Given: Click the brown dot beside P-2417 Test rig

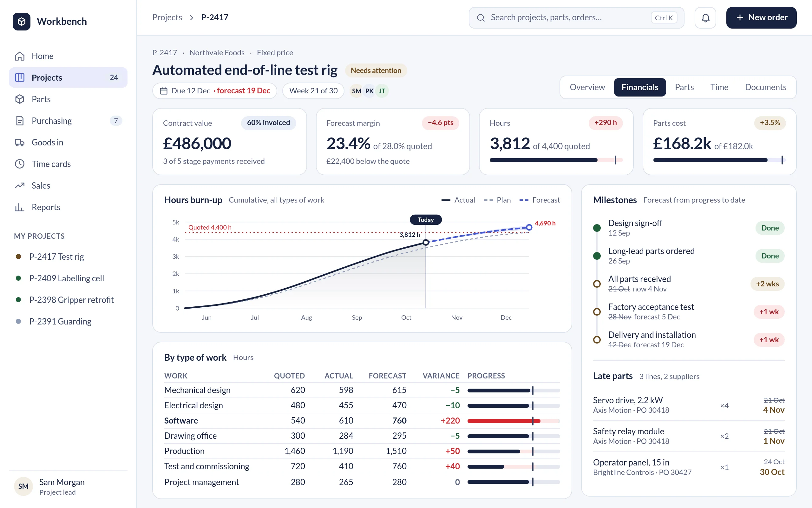Looking at the screenshot, I should pos(18,257).
